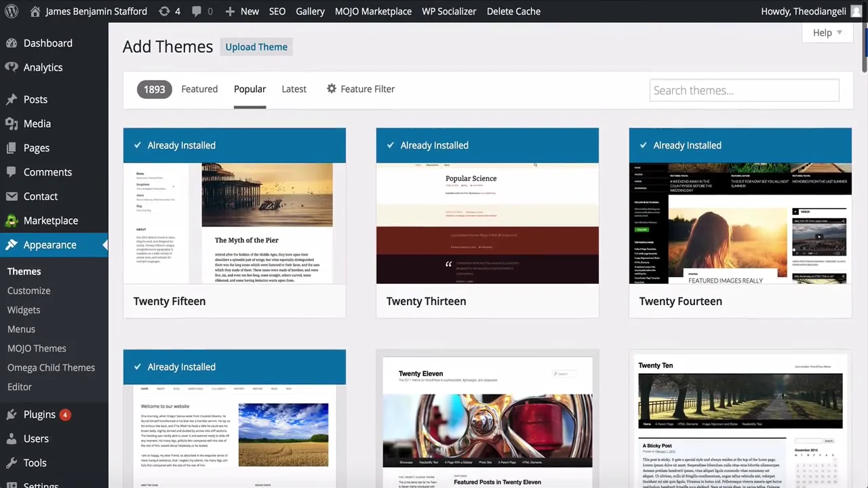Open MOJO Marketplace in admin bar
868x488 pixels.
coord(373,11)
